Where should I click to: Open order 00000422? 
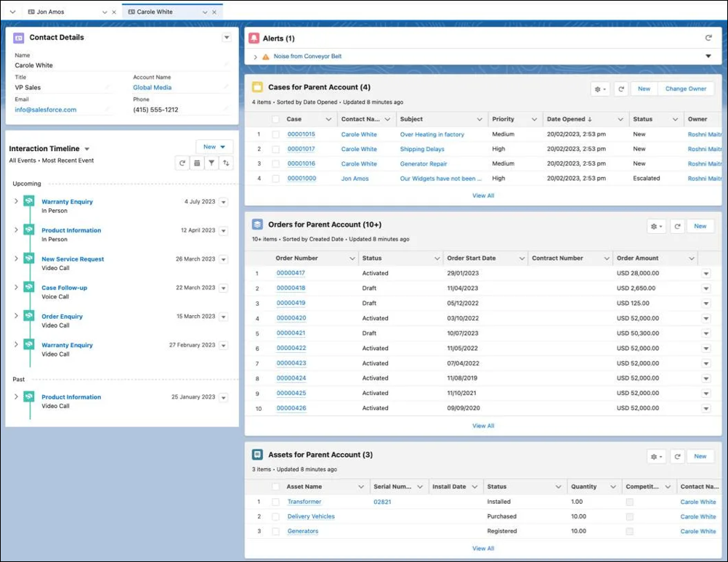pyautogui.click(x=291, y=348)
